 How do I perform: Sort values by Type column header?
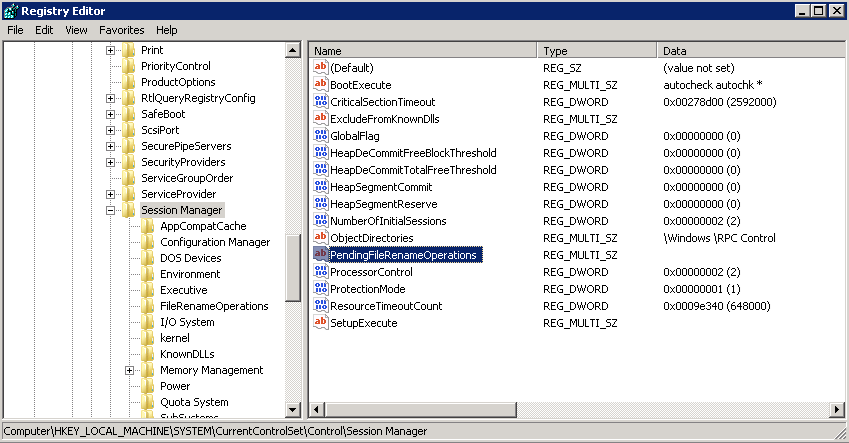click(x=597, y=51)
